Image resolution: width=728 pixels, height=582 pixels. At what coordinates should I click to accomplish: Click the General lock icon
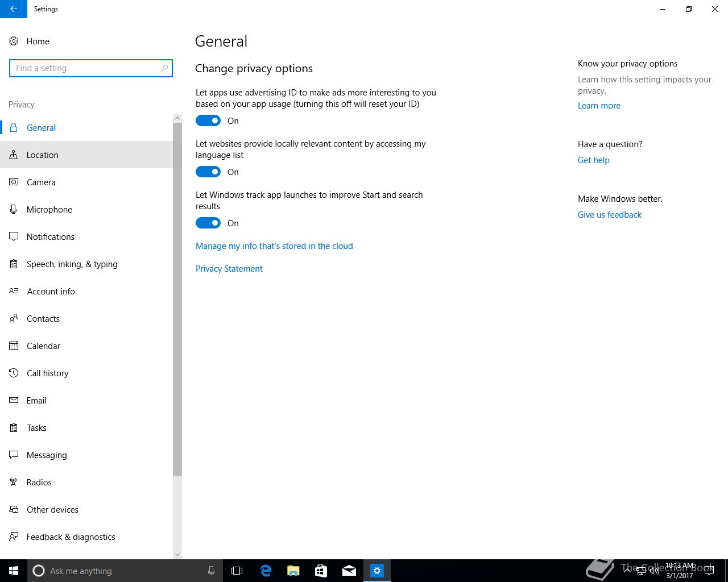click(x=14, y=127)
